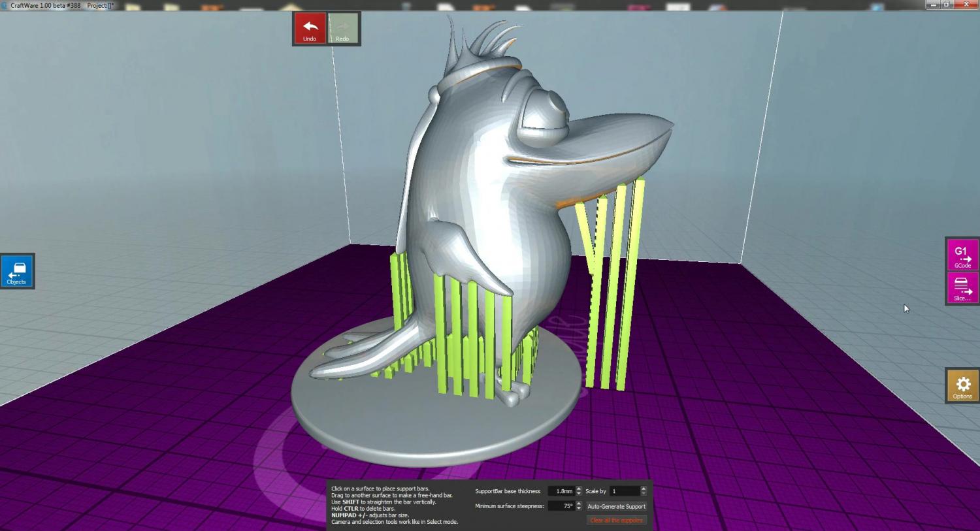Click Clear all the supports button
Image resolution: width=980 pixels, height=531 pixels.
[616, 521]
